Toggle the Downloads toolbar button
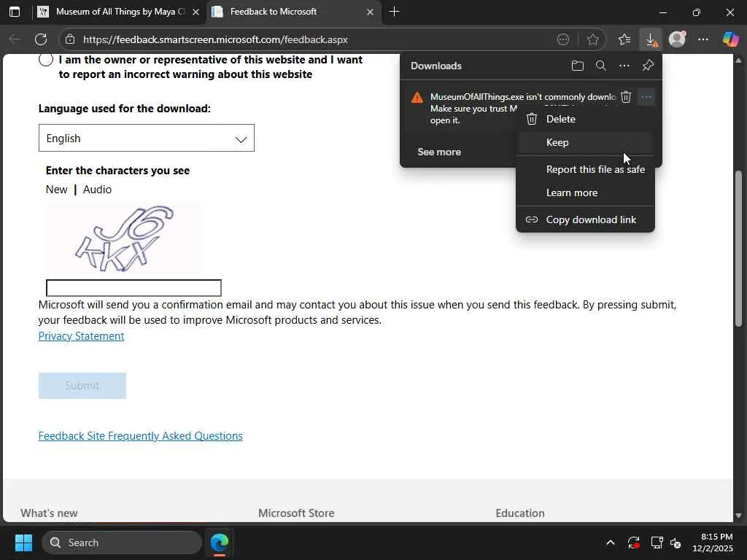Viewport: 747px width, 560px height. 651,39
